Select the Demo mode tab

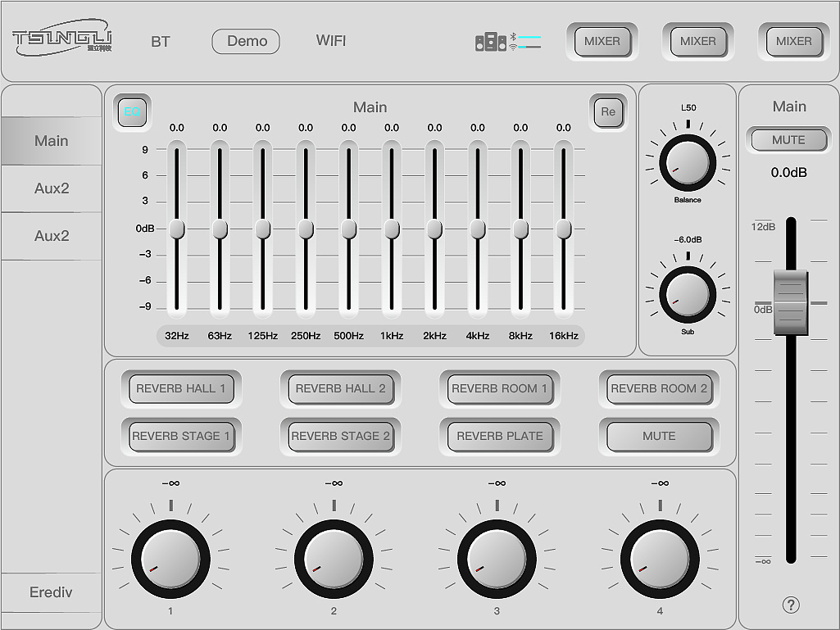[246, 41]
